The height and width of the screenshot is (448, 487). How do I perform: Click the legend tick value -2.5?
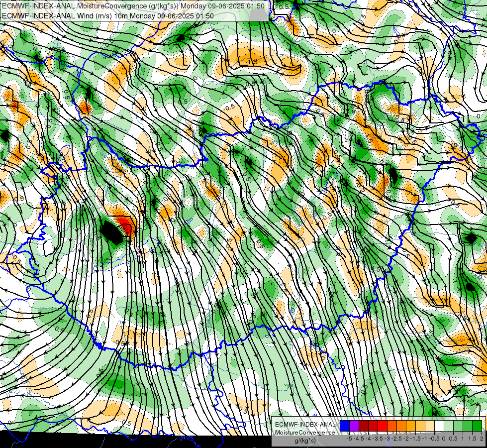396,439
